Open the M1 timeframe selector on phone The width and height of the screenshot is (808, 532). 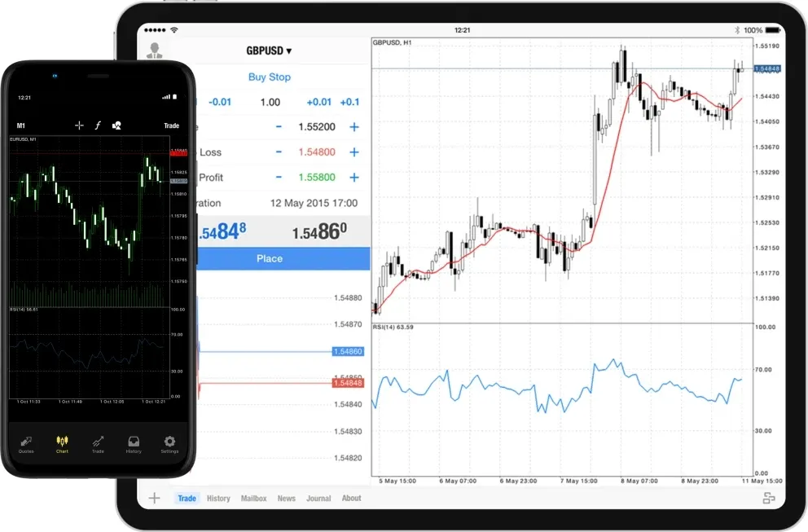(21, 126)
